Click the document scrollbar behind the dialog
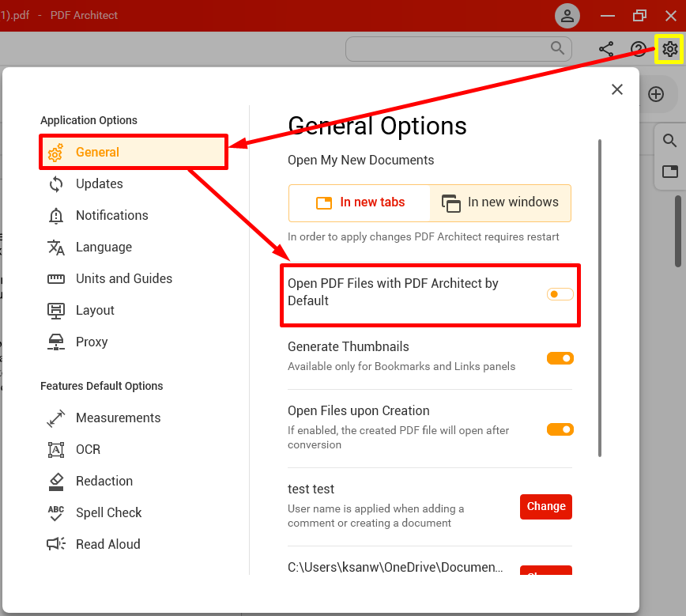Image resolution: width=686 pixels, height=616 pixels. [677, 230]
